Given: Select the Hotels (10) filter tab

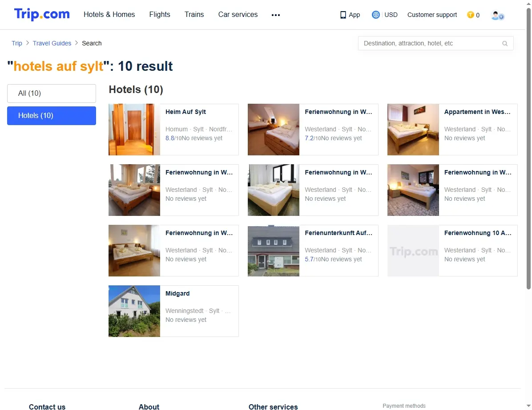Looking at the screenshot, I should click(x=52, y=116).
